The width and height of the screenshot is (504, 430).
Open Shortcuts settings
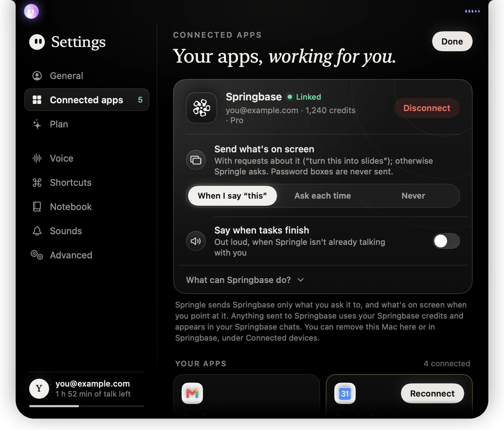[x=87, y=183]
